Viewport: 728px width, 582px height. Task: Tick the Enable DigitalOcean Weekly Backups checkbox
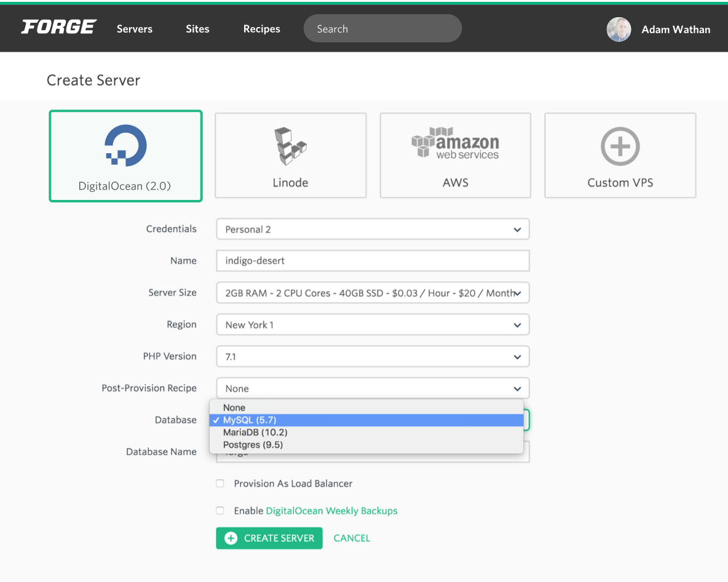pyautogui.click(x=220, y=511)
